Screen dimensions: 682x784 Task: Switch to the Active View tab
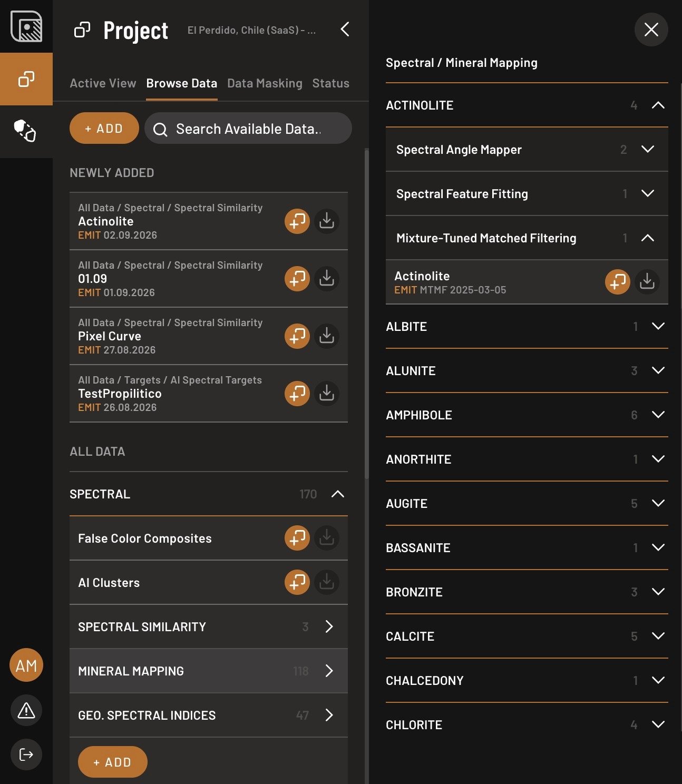[103, 83]
